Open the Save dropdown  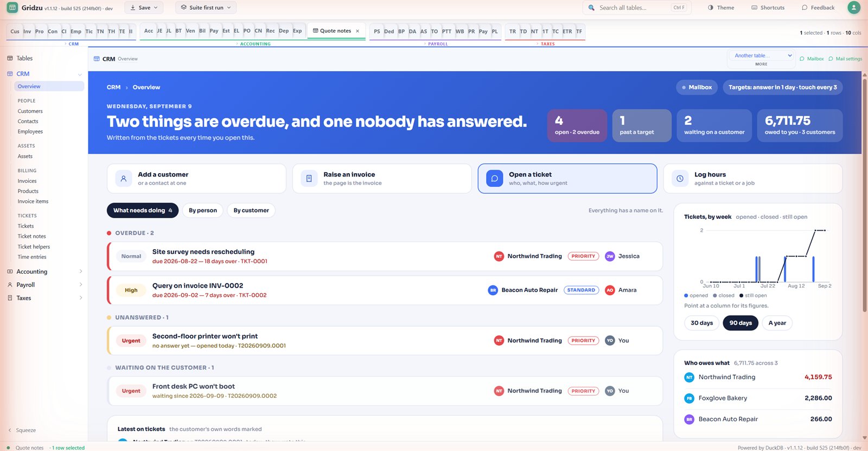pos(144,8)
